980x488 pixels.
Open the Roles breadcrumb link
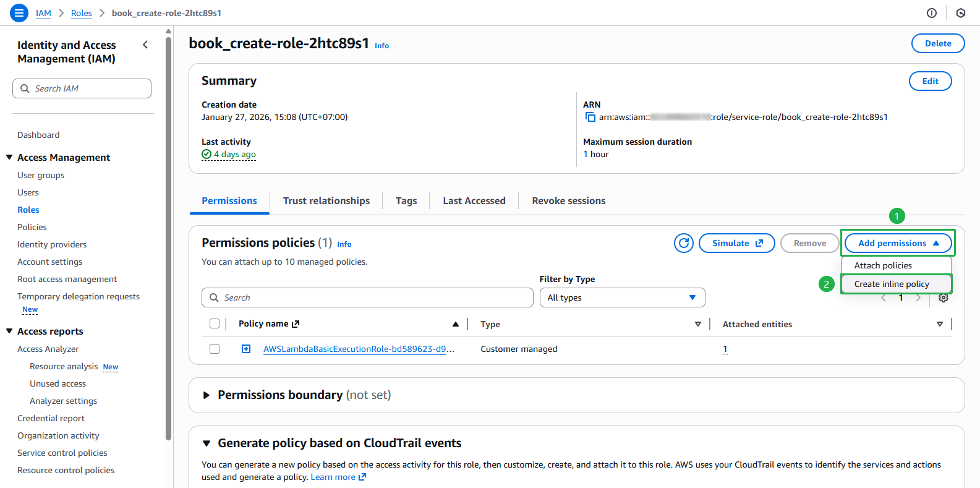pos(82,13)
